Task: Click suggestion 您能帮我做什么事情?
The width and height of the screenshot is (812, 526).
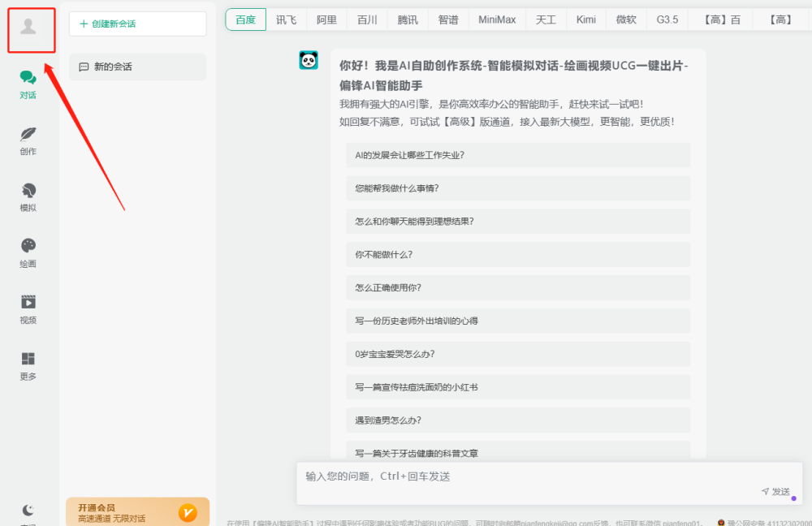Action: (518, 188)
